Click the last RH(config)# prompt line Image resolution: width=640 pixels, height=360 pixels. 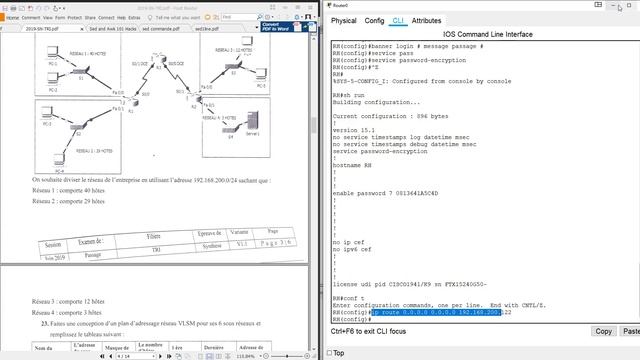[351, 319]
